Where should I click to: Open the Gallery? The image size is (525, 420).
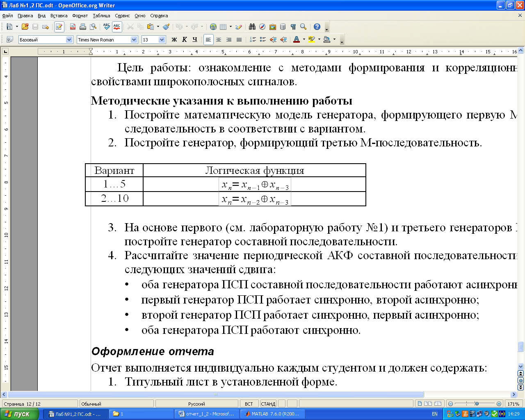273,27
